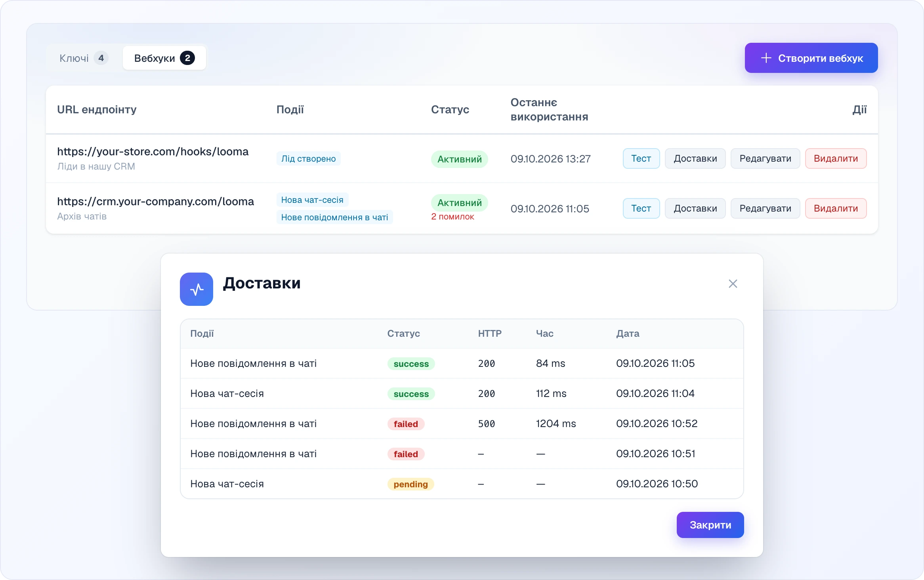Click Видалити for your-store.com webhook
Screen dimensions: 924x580
click(836, 158)
